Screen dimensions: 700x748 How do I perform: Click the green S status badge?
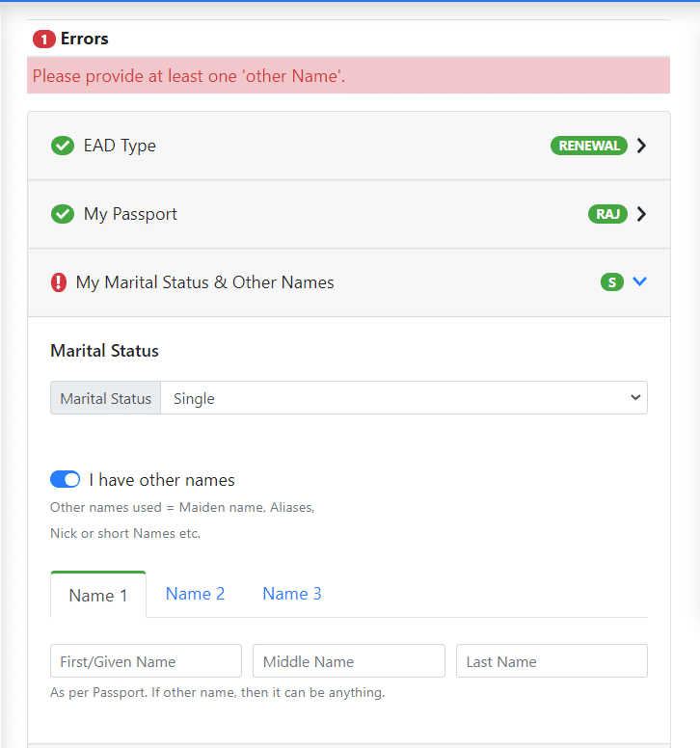pyautogui.click(x=611, y=282)
